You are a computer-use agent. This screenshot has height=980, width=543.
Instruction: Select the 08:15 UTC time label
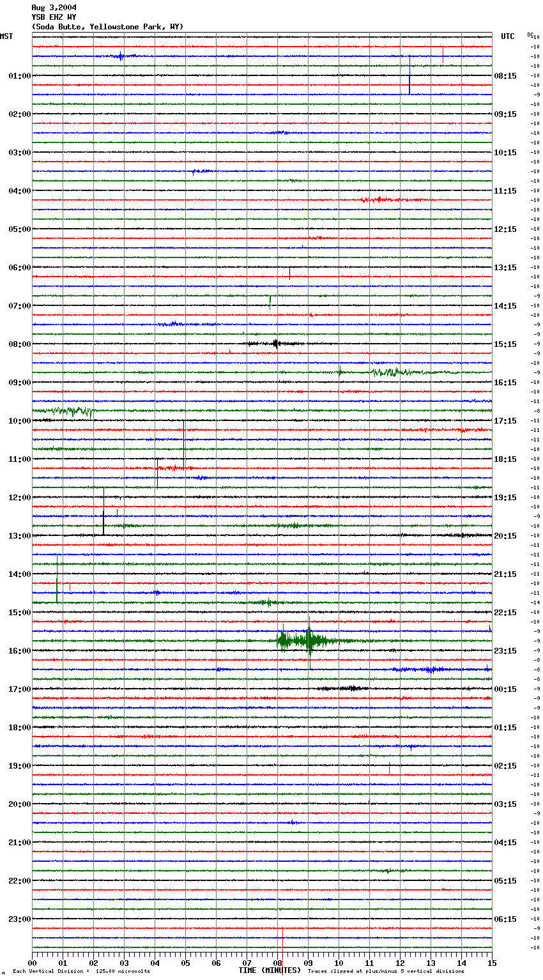click(x=505, y=76)
